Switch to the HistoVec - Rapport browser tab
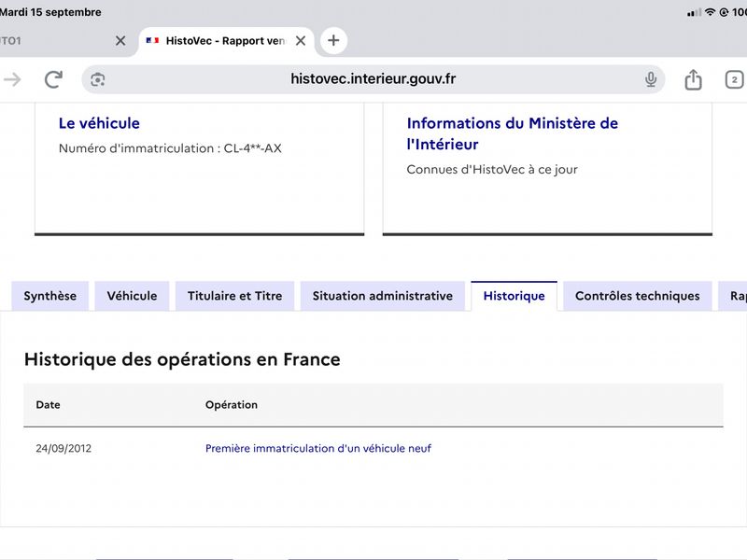The height and width of the screenshot is (560, 747). pyautogui.click(x=226, y=41)
